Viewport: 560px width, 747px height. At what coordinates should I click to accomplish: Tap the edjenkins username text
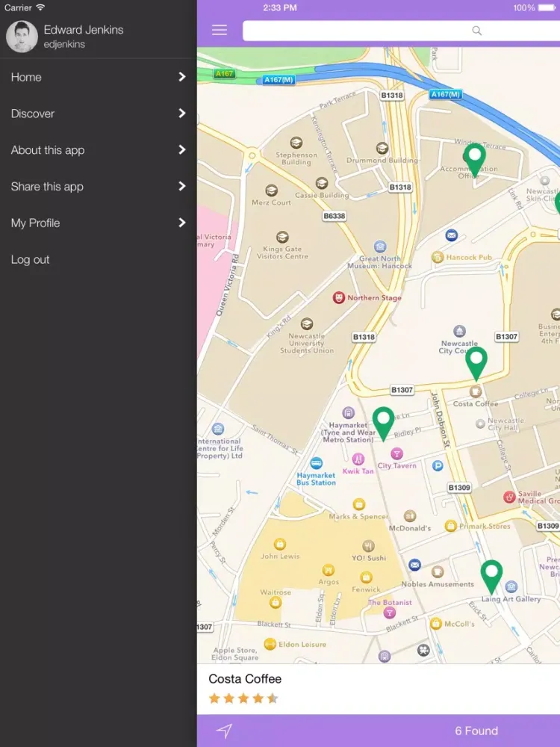coord(64,44)
